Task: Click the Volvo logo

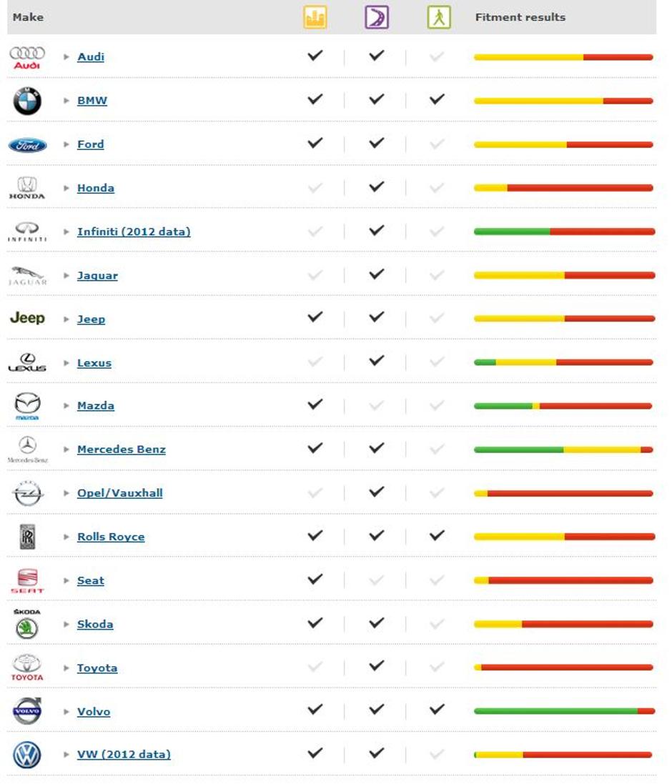Action: pos(27,712)
